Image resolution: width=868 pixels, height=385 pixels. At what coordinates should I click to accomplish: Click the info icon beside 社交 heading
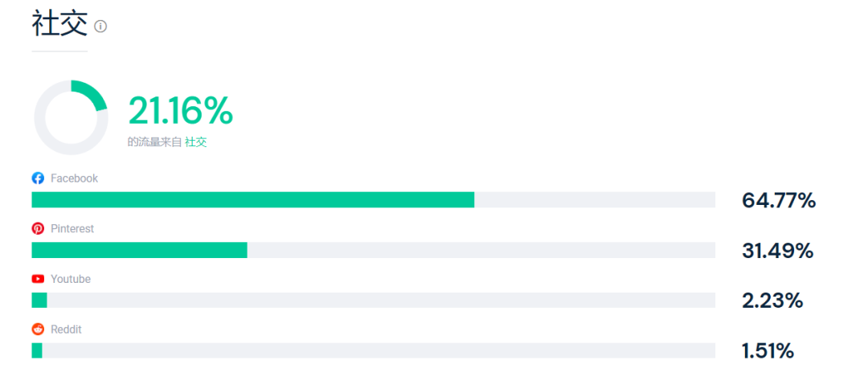pyautogui.click(x=100, y=27)
